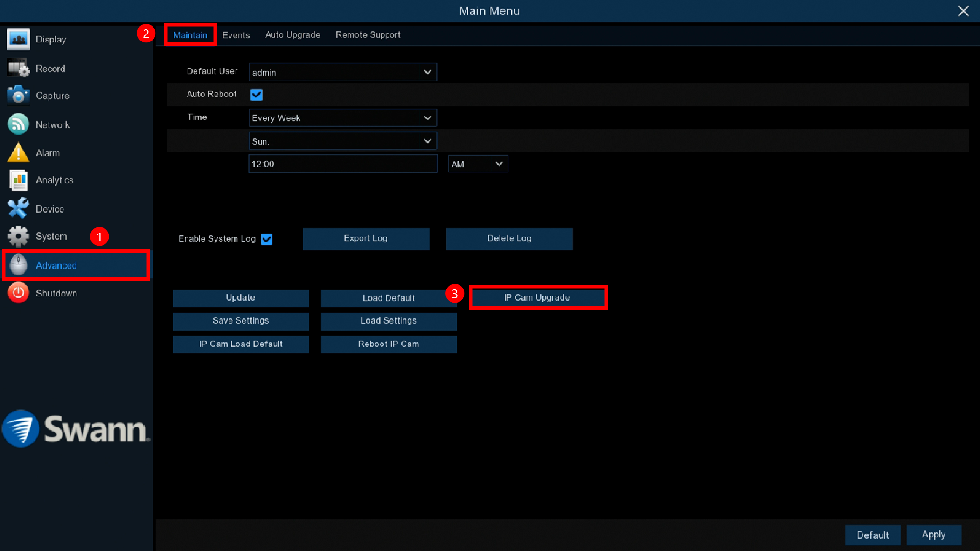This screenshot has height=551, width=980.
Task: Open the Network signal icon
Action: coord(18,124)
